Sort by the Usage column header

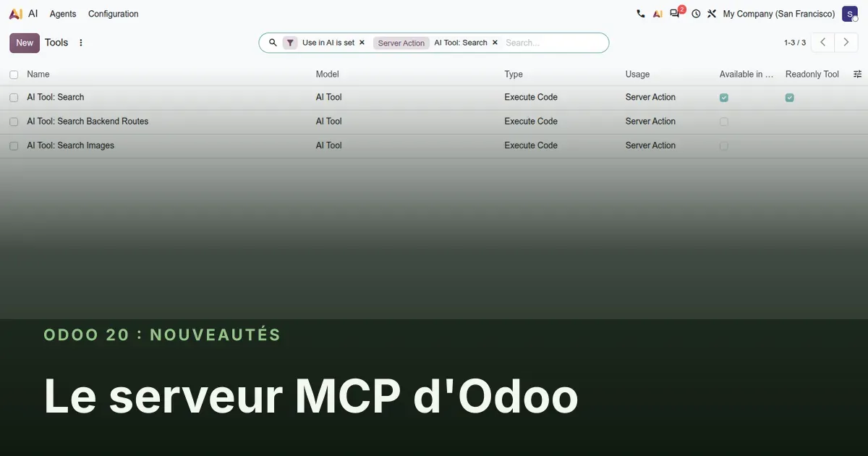(638, 74)
